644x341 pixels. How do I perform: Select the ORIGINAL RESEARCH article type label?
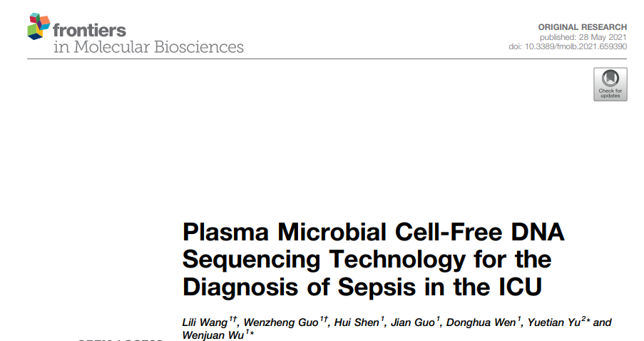coord(583,27)
